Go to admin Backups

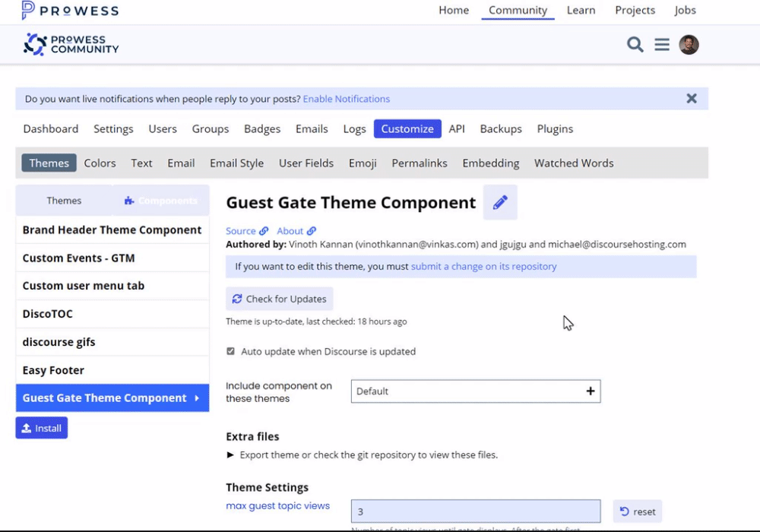pos(501,129)
